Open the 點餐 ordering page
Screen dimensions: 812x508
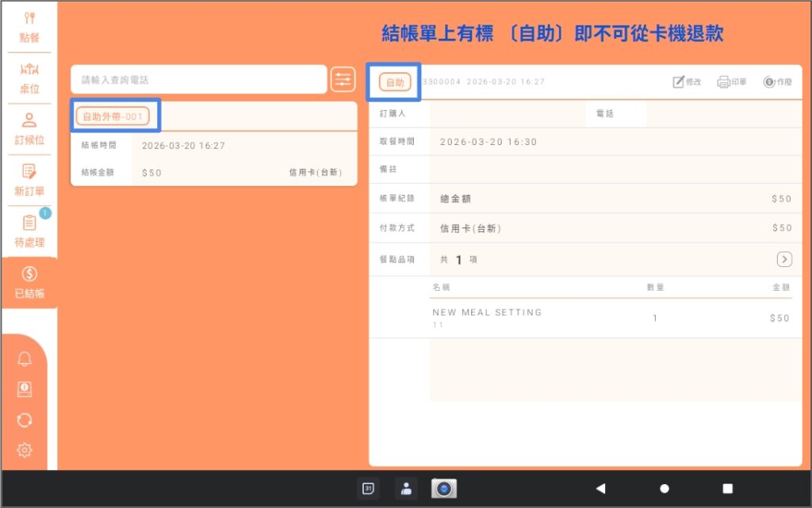[29, 27]
